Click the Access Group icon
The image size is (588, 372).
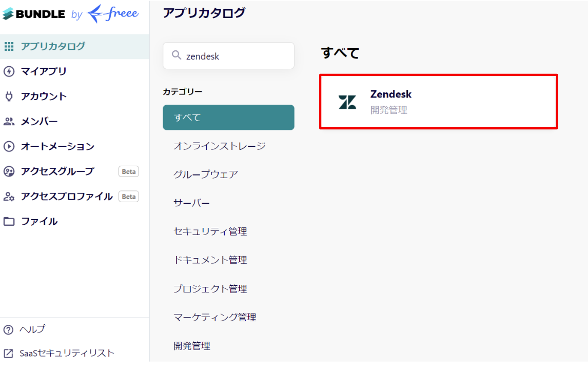[9, 171]
